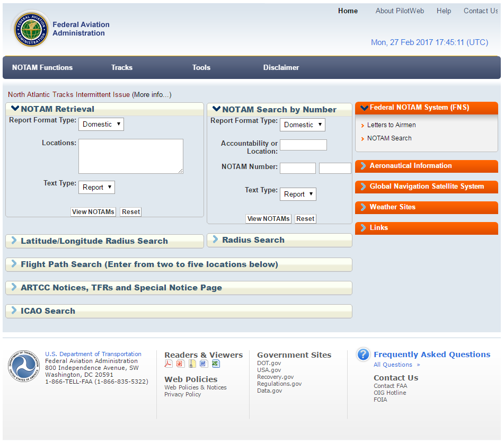Viewport: 504px width, 443px height.
Task: Expand the Radius Search panel
Action: click(x=279, y=240)
